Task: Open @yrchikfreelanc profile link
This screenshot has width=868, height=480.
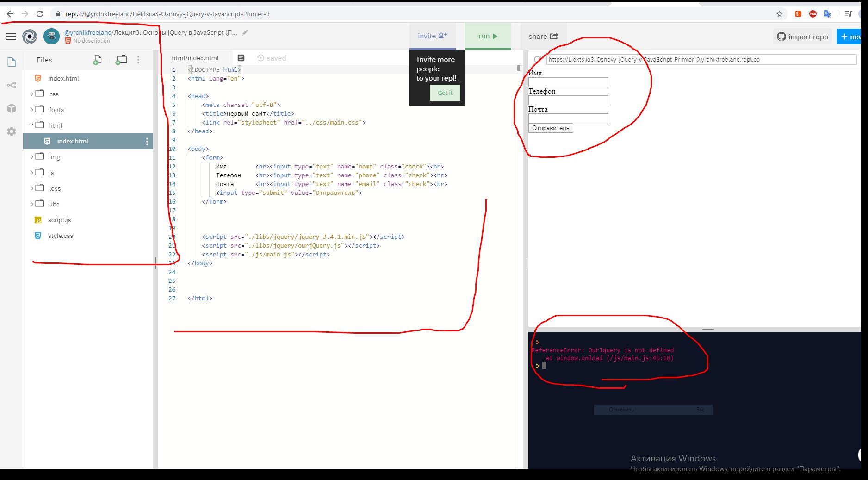Action: [88, 32]
